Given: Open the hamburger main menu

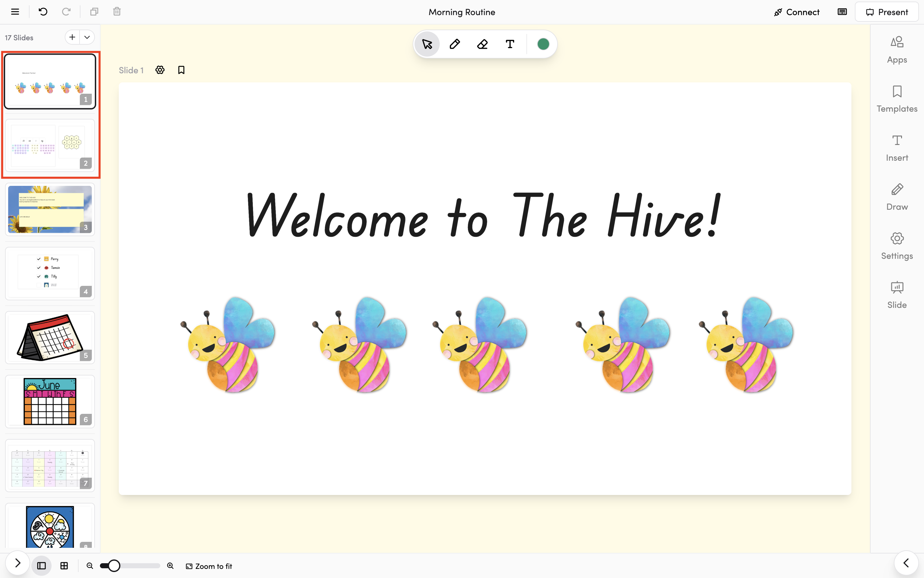Looking at the screenshot, I should click(x=15, y=11).
